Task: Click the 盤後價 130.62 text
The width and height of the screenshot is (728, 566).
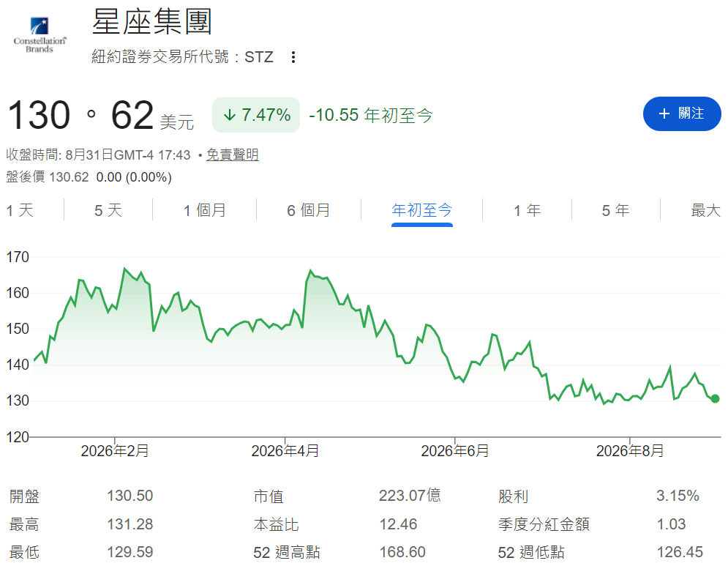Action: tap(48, 177)
